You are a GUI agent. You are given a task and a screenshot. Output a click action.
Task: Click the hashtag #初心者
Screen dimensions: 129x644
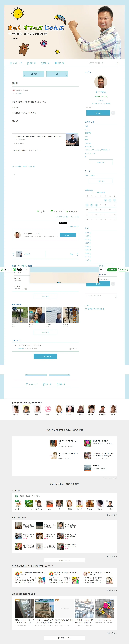coord(32,166)
